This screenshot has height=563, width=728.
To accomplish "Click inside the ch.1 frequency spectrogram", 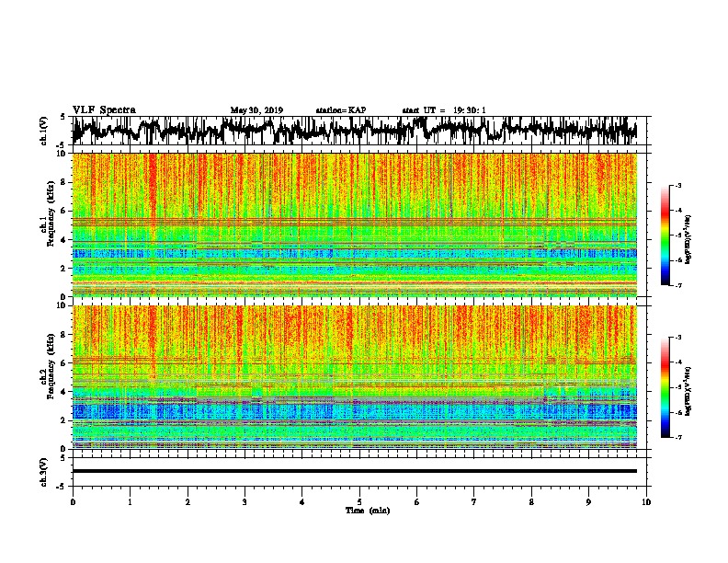I will click(x=354, y=224).
